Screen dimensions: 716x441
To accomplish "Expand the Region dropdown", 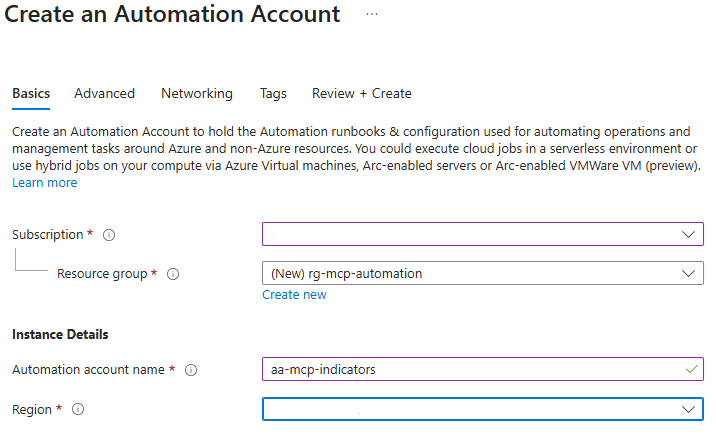I will [483, 409].
